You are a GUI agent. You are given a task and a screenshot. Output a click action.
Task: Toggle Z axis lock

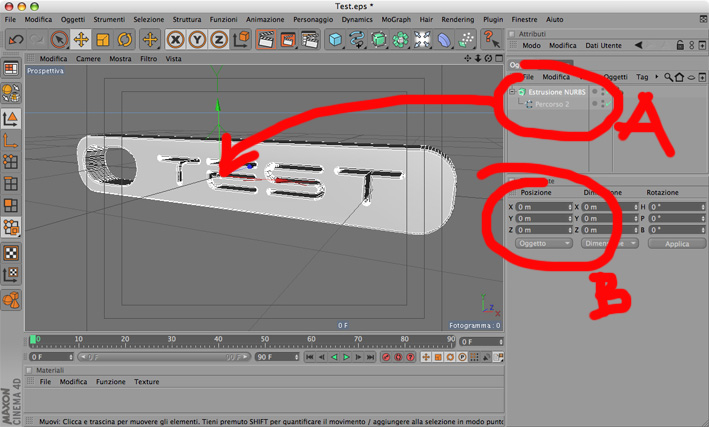(219, 40)
